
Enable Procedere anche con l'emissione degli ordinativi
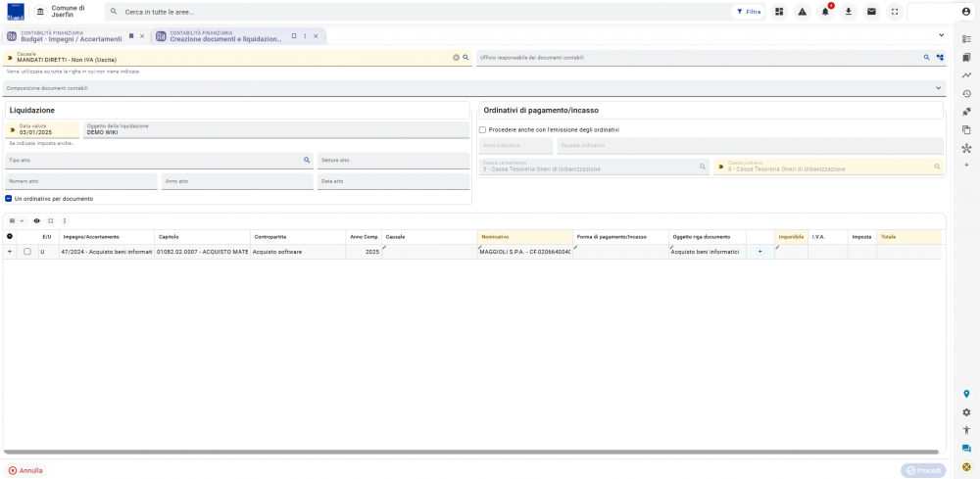pos(482,130)
